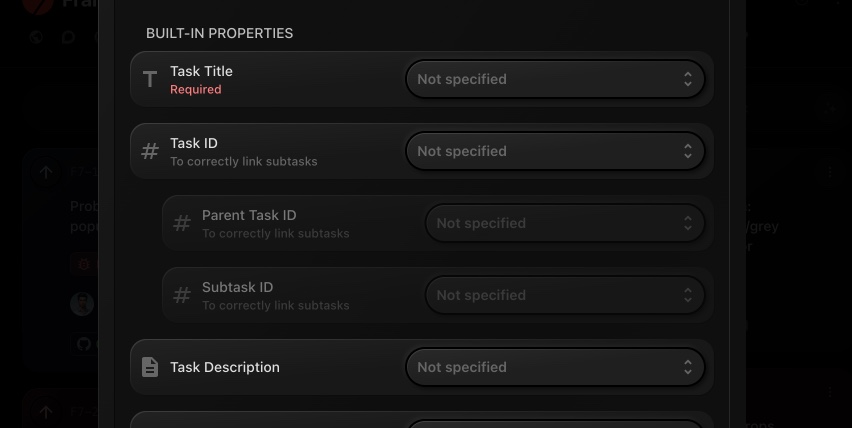Click the Task Title row label
The image size is (852, 428).
[x=201, y=71]
